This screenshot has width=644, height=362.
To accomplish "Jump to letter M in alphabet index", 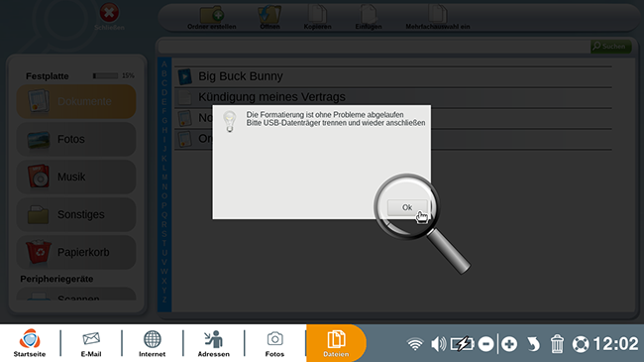I will 164,178.
